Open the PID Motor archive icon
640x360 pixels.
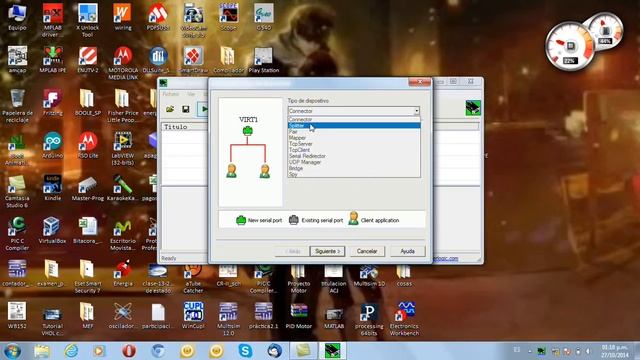tap(299, 316)
